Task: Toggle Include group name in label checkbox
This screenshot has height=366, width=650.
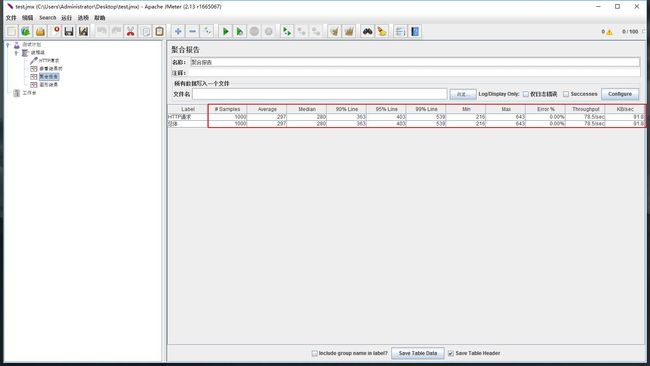Action: click(314, 353)
